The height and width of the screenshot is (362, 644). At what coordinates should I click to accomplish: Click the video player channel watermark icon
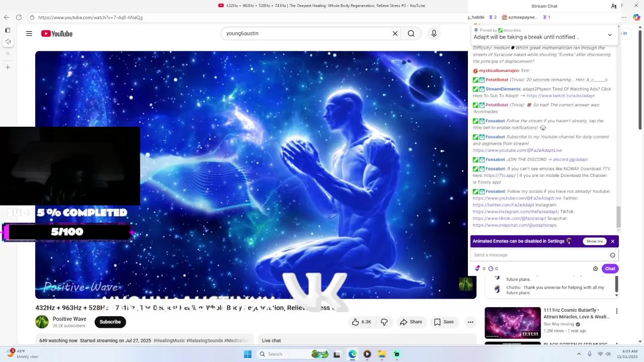click(x=466, y=285)
